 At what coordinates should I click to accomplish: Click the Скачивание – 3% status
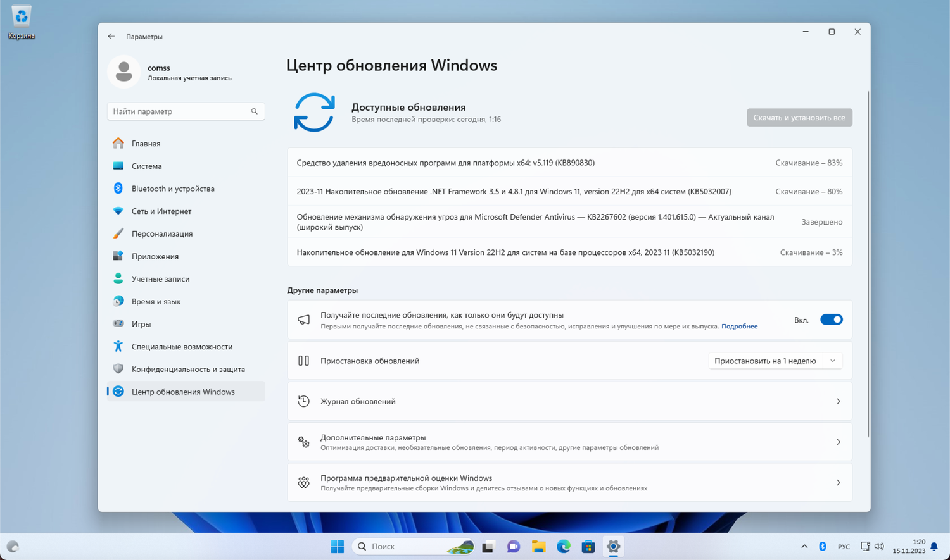(x=811, y=252)
